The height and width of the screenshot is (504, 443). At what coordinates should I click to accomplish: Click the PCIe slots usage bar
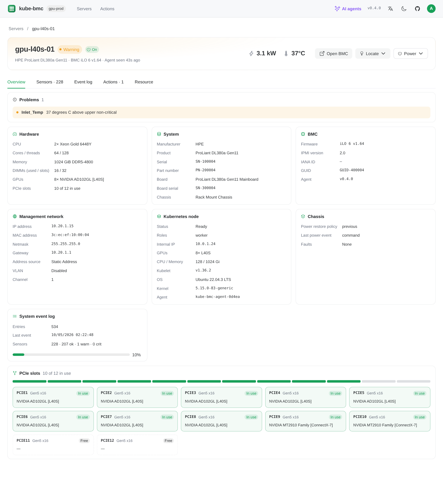pos(221,381)
